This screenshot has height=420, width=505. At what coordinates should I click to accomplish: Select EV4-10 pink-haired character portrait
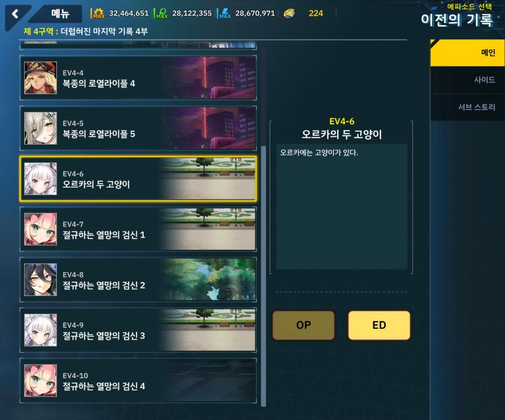click(40, 381)
